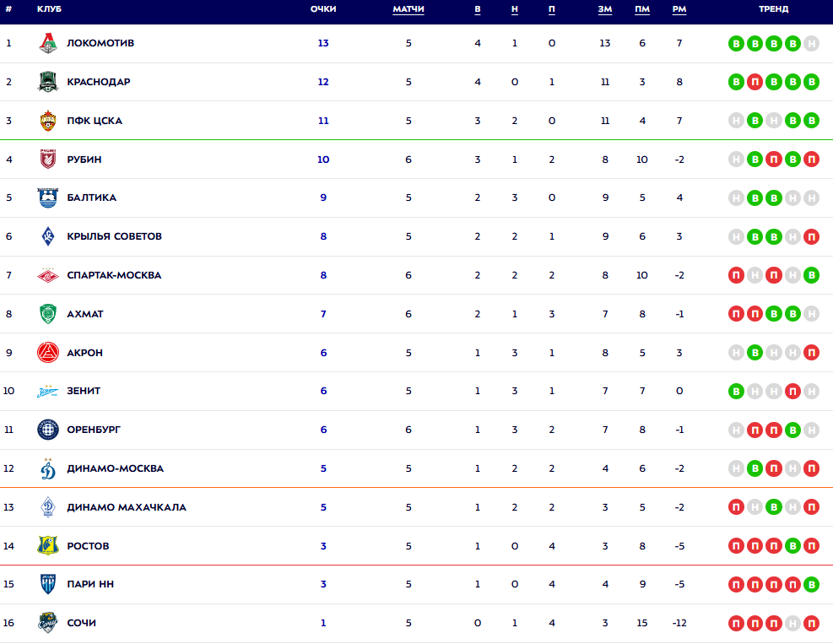The image size is (833, 644).
Task: Click Krasnodar's red loss trend circle
Action: (755, 82)
